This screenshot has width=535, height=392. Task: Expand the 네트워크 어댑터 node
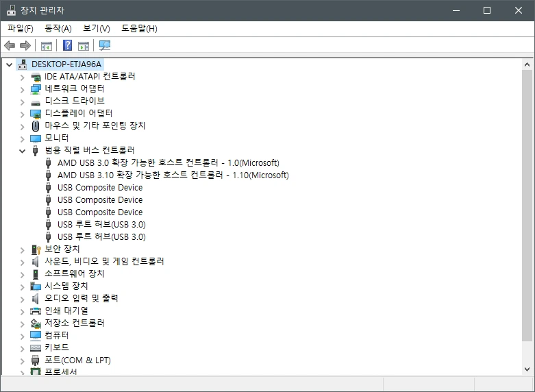tap(23, 90)
